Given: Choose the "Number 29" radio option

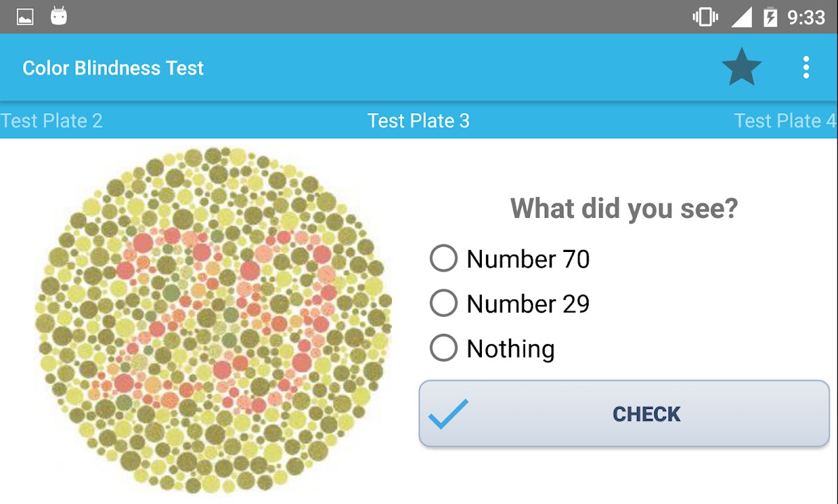Looking at the screenshot, I should (x=443, y=303).
